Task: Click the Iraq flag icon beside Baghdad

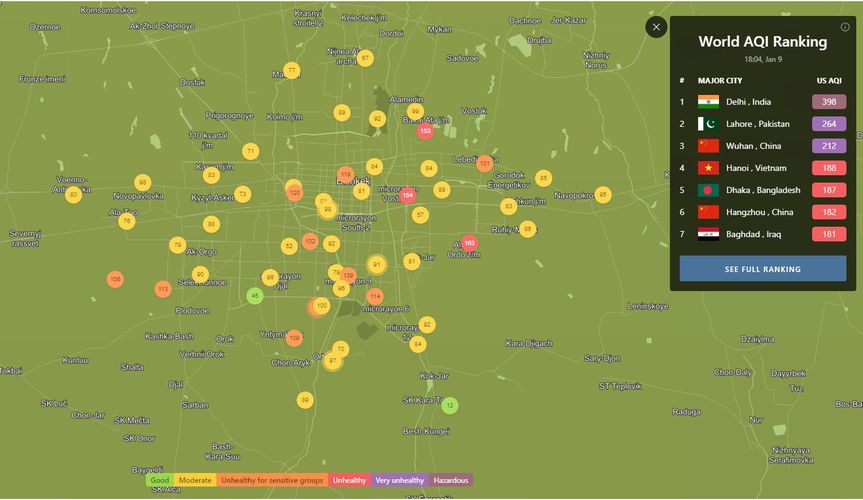Action: 708,234
